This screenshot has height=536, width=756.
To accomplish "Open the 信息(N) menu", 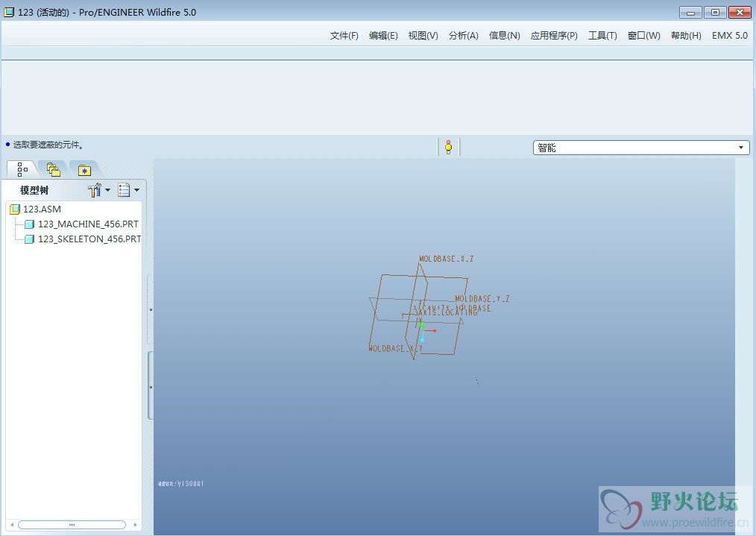I will [504, 36].
